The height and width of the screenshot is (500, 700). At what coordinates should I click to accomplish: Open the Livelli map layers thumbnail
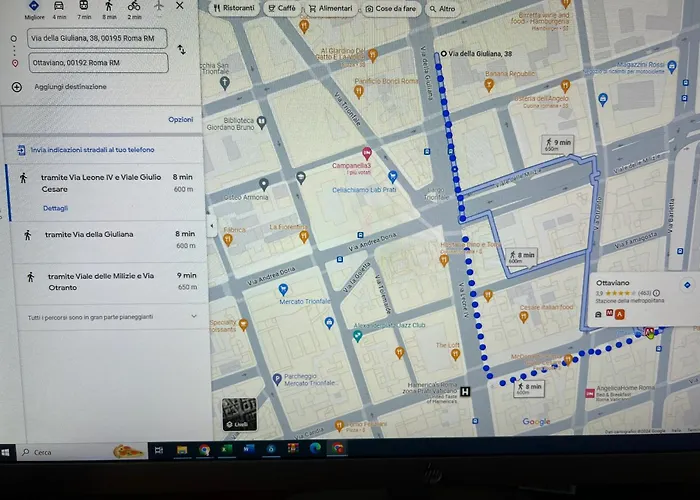tap(239, 414)
